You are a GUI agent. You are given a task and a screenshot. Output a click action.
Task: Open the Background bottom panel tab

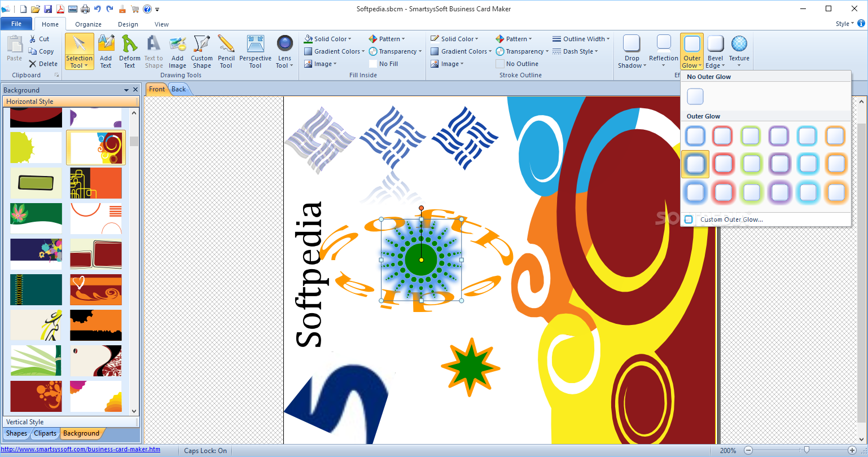pos(81,433)
